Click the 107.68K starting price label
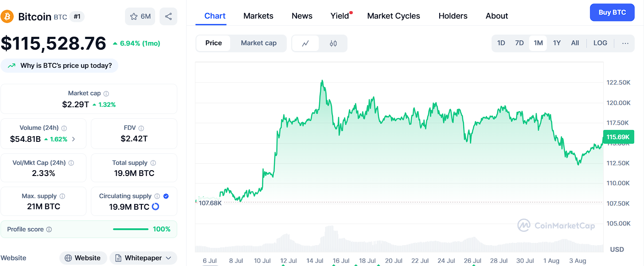The width and height of the screenshot is (644, 266). 210,203
